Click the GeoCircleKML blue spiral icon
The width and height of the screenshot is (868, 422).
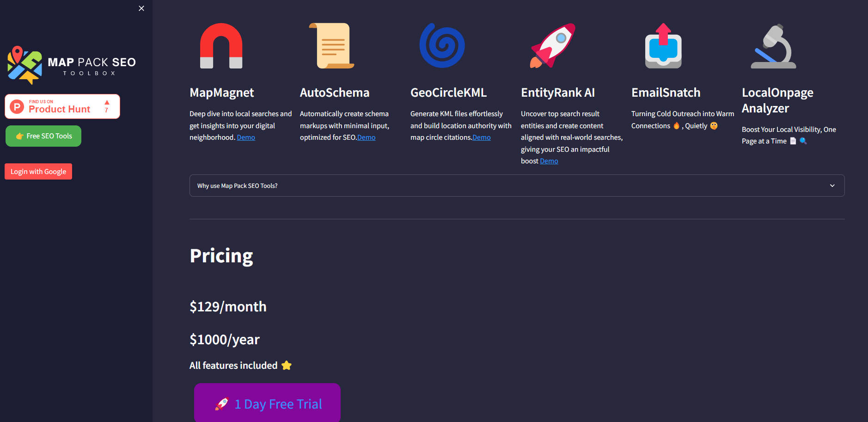tap(442, 46)
